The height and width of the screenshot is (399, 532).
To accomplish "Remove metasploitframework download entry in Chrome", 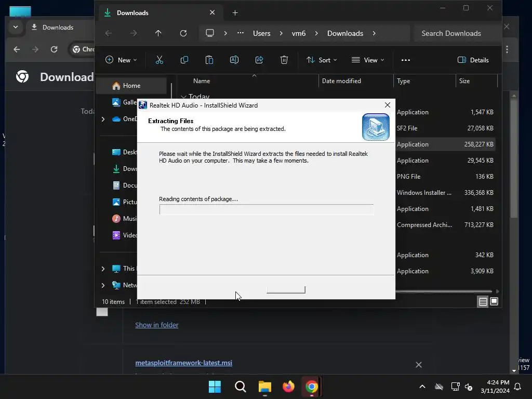I will (x=419, y=365).
